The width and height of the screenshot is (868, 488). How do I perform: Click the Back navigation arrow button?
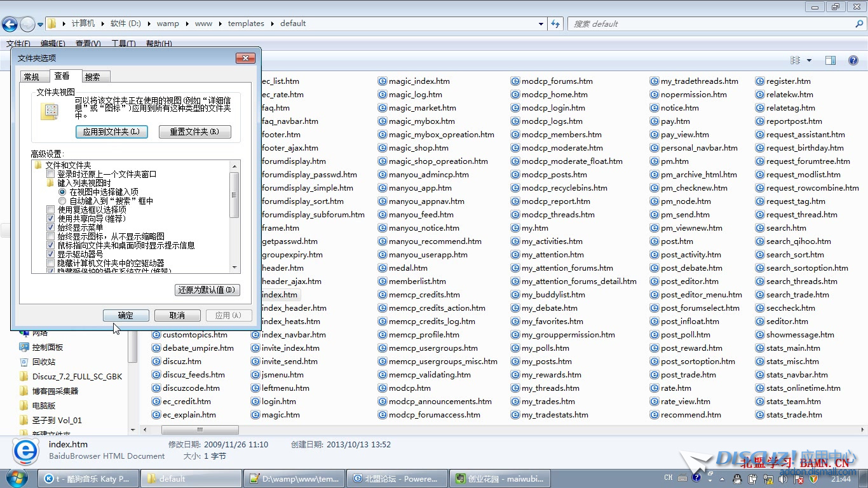coord(10,24)
